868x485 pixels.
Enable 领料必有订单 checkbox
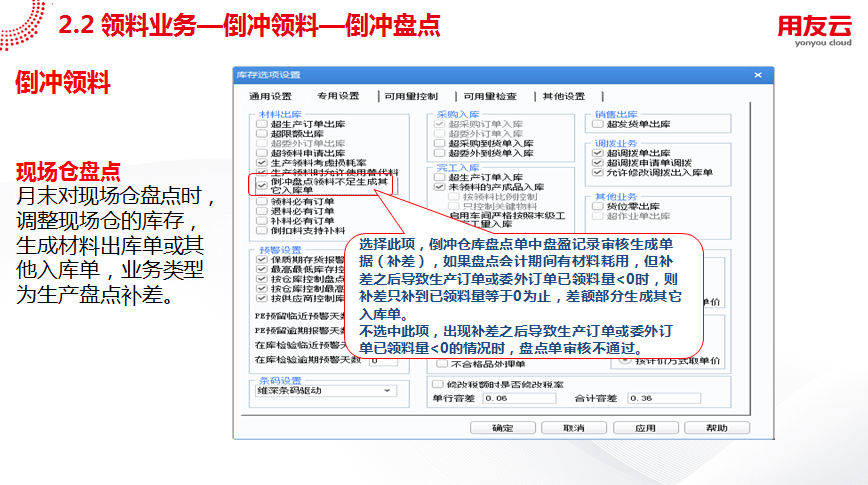click(x=262, y=202)
